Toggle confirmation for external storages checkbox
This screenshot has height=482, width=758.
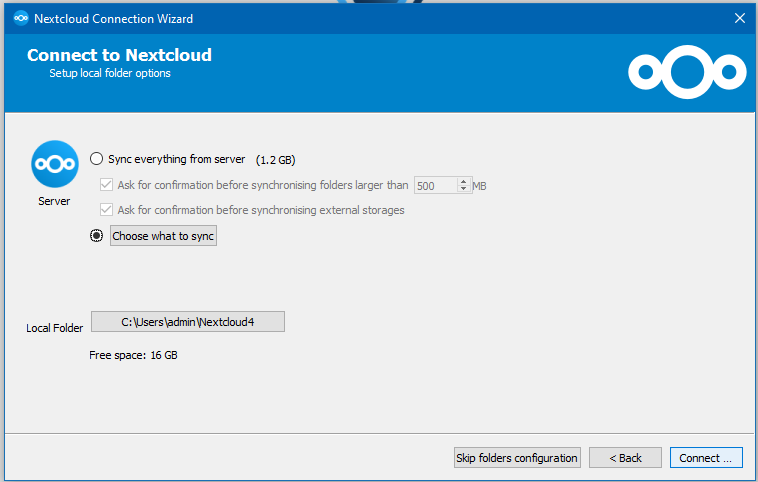click(x=107, y=210)
